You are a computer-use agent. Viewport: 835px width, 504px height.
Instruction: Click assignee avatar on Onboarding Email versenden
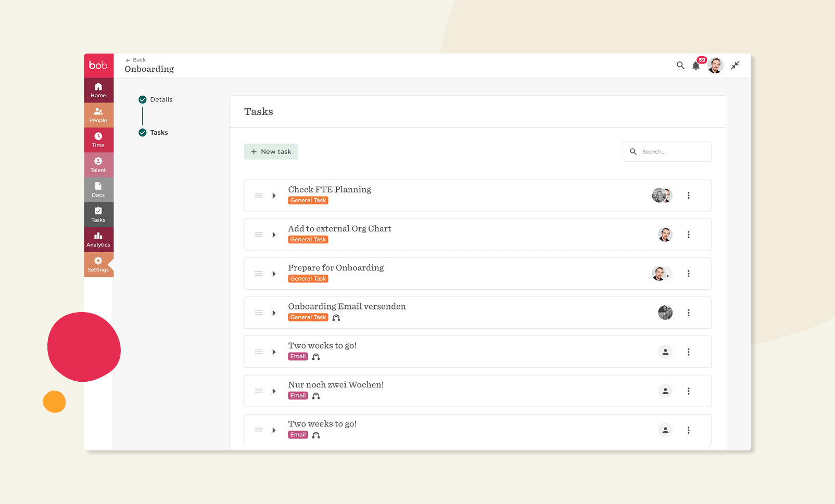pyautogui.click(x=665, y=313)
